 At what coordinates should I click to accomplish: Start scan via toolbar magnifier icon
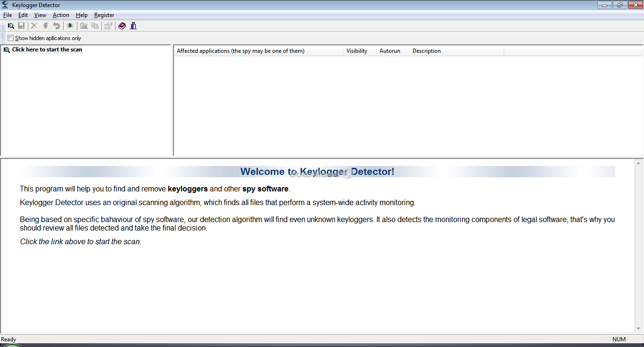pyautogui.click(x=11, y=26)
